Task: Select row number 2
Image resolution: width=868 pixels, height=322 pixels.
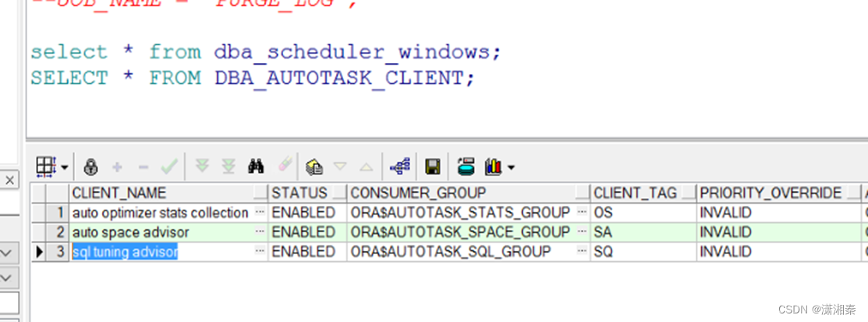Action: 58,232
